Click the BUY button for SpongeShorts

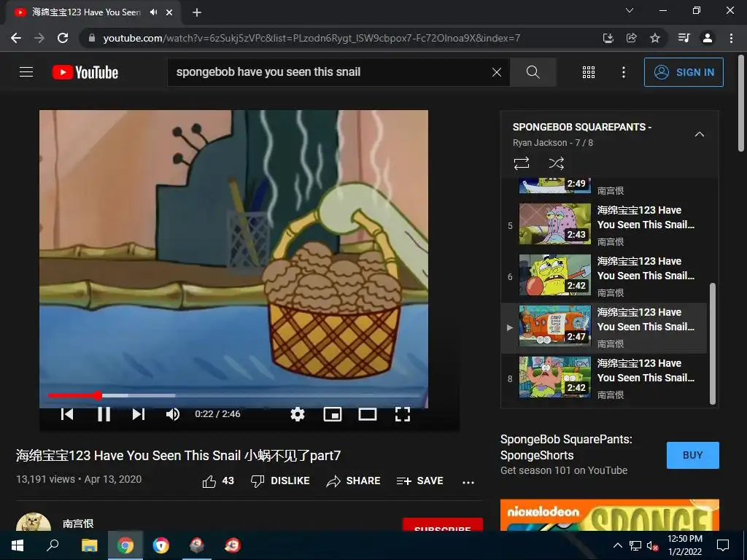click(x=693, y=455)
